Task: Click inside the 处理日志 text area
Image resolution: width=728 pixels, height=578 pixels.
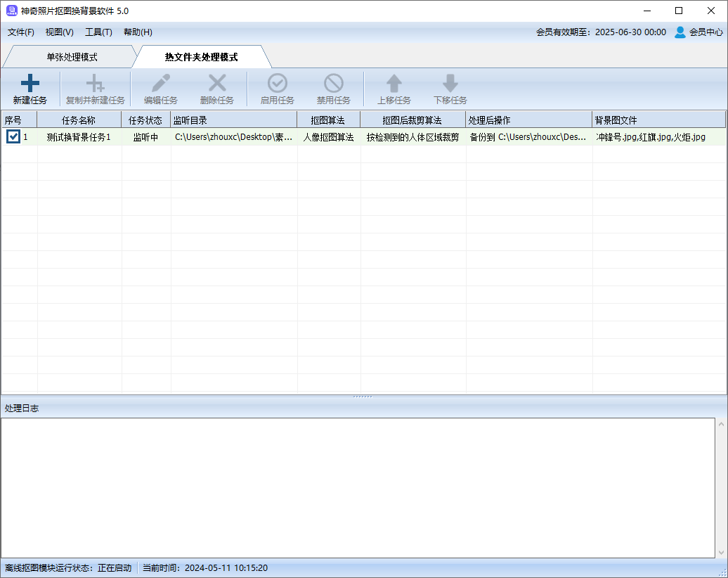Action: pos(358,488)
